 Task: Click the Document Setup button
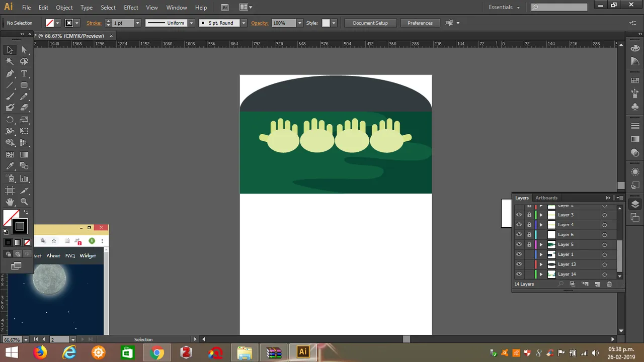pos(370,23)
